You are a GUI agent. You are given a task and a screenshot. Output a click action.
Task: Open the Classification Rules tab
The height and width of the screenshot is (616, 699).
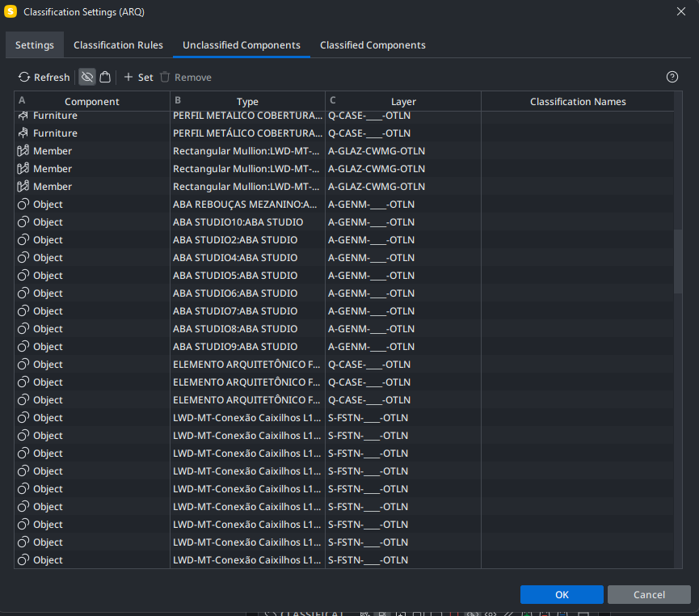[x=118, y=45]
